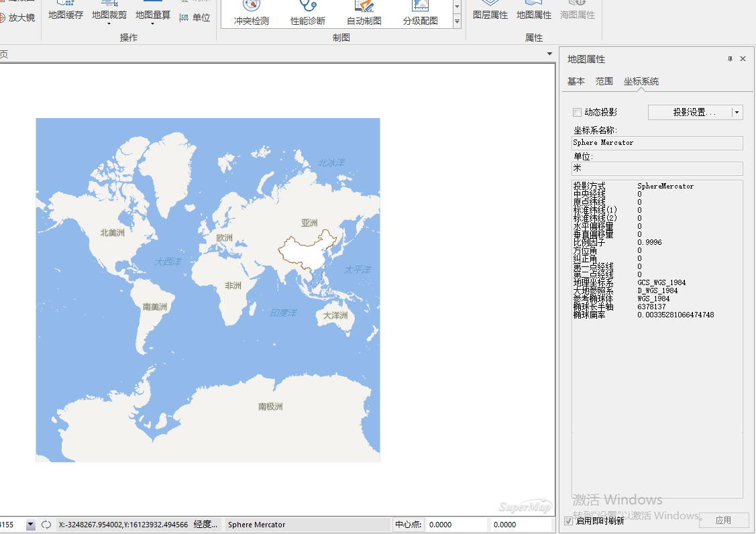756x534 pixels.
Task: Enable the 动态投影 dynamic projection checkbox
Action: point(577,113)
